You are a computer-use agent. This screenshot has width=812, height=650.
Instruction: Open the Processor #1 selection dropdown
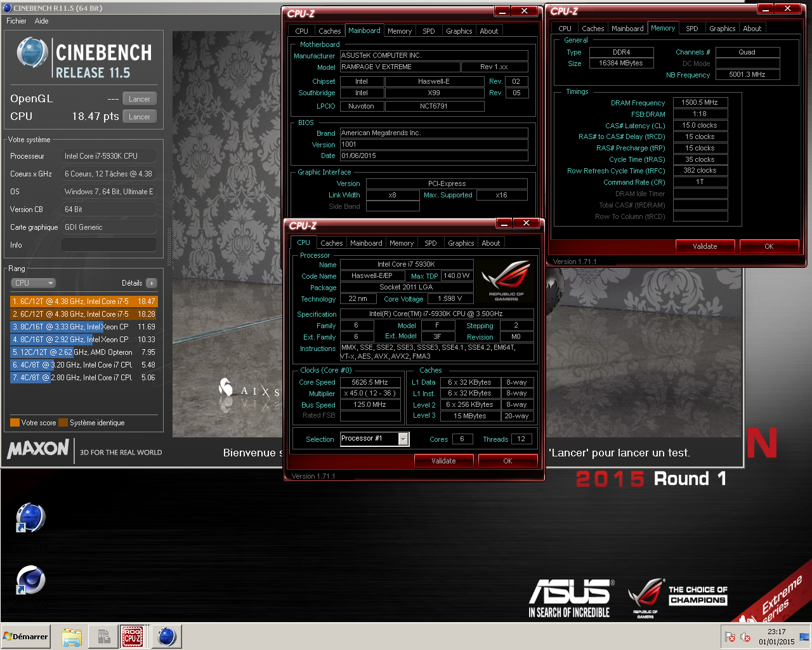pyautogui.click(x=403, y=439)
